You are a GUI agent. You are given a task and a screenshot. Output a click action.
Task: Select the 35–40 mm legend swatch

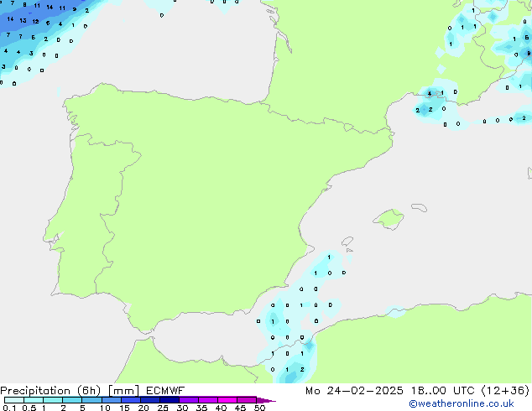(207, 400)
